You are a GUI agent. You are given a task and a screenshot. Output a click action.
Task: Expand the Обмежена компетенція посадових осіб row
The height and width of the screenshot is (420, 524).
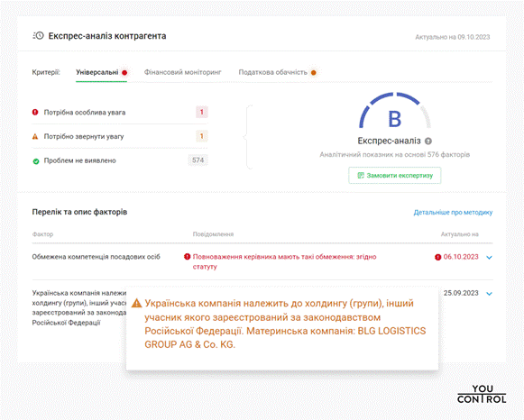click(489, 258)
